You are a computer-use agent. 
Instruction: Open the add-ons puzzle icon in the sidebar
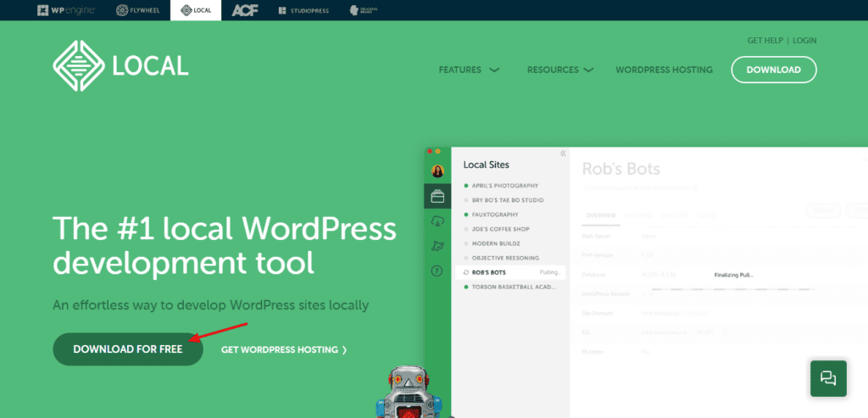click(437, 246)
